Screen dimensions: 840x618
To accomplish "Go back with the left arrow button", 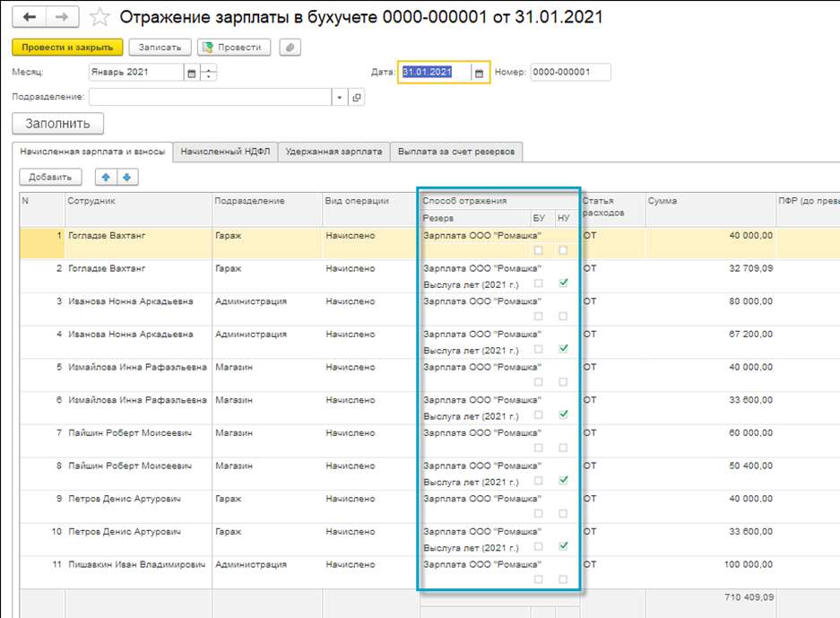I will (x=29, y=17).
